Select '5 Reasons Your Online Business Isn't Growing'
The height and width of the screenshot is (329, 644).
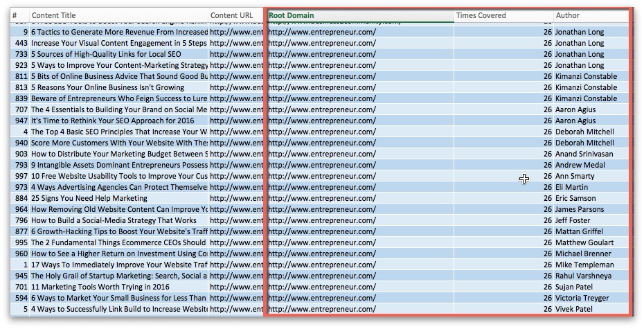118,87
